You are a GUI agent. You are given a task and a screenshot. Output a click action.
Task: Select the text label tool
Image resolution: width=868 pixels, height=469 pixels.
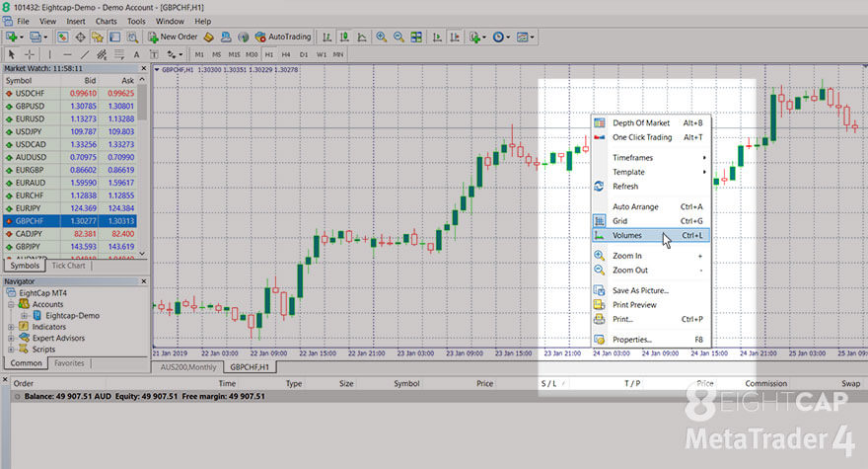pos(154,54)
